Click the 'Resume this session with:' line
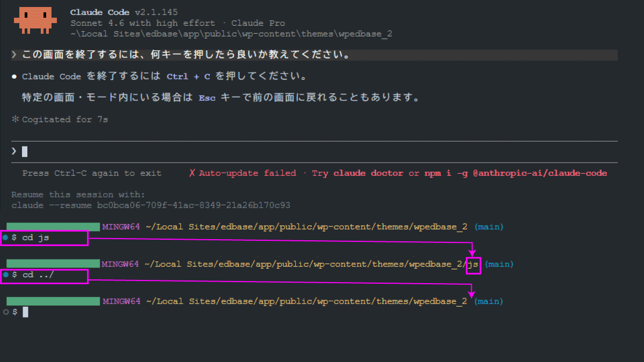 78,195
